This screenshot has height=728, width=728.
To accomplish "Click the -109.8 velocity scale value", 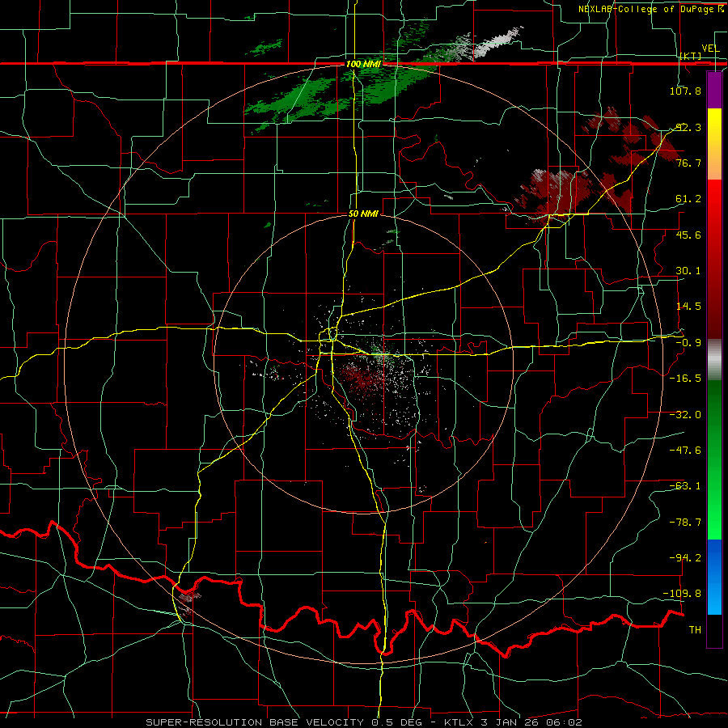I will (683, 594).
